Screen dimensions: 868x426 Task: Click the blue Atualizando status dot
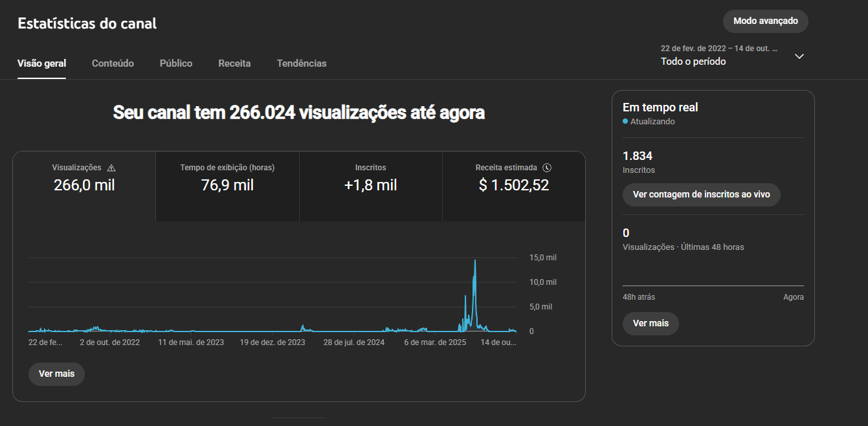click(625, 121)
